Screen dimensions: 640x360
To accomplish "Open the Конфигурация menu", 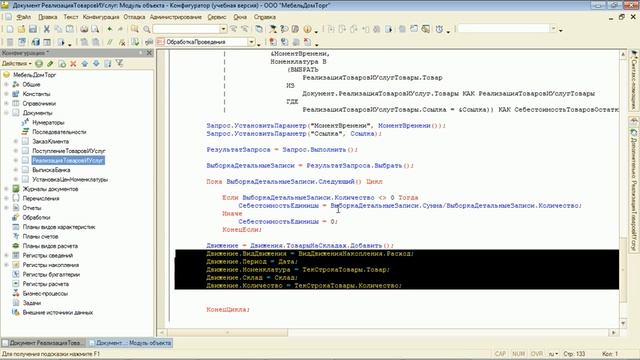I will [x=101, y=17].
